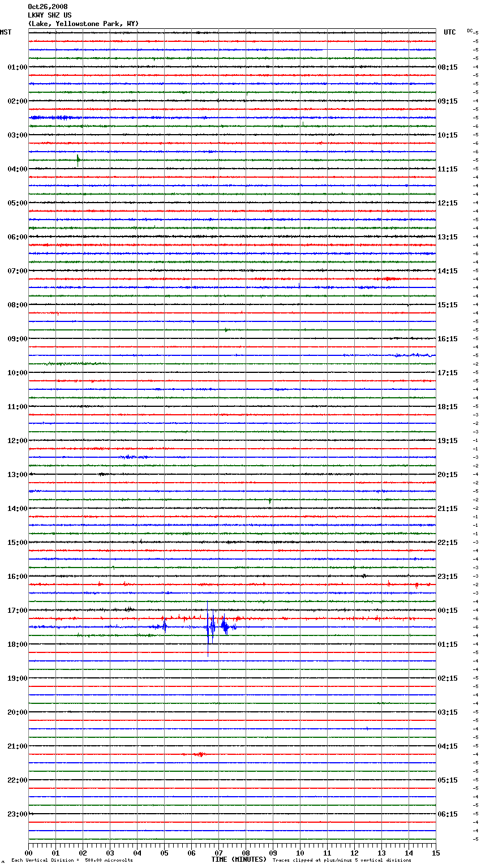The height and width of the screenshot is (868, 481).
Task: Click the red burst on the 21:15 trace
Action: 199,754
